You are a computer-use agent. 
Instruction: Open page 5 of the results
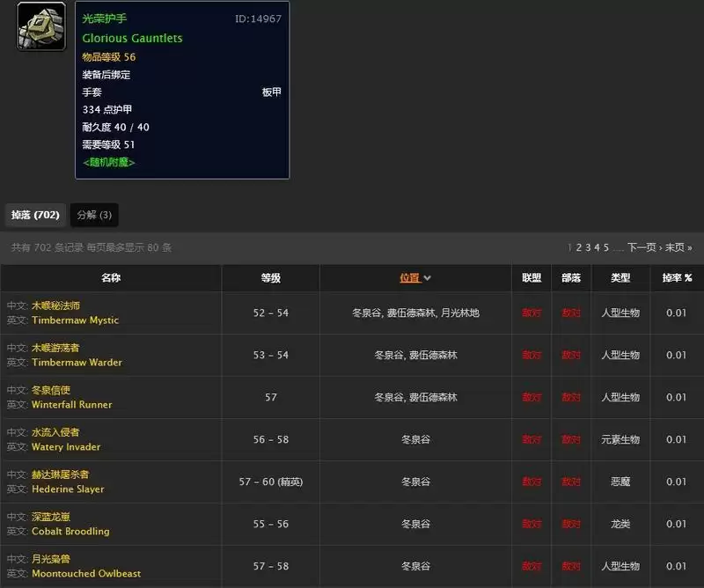[607, 247]
